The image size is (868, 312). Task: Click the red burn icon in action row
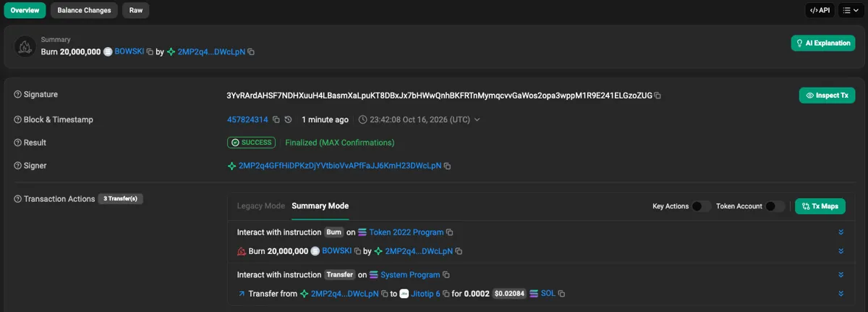click(242, 251)
